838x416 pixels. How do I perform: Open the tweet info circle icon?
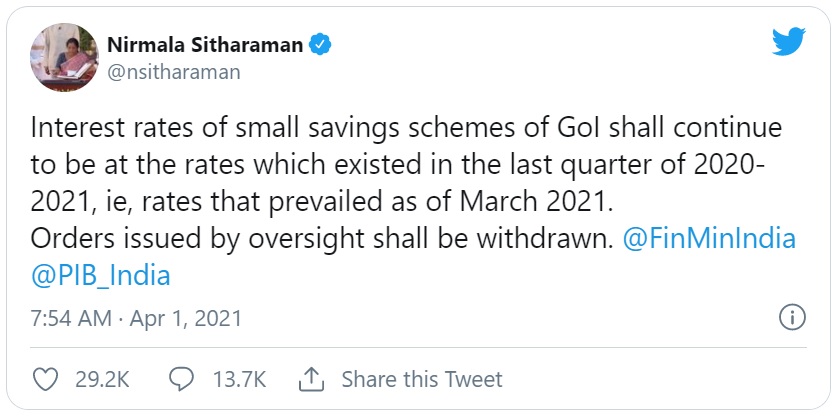tap(791, 319)
